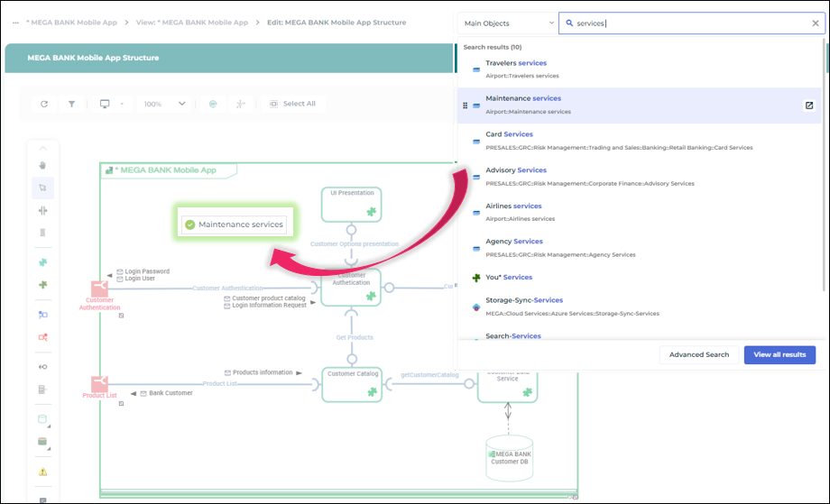The image size is (830, 504).
Task: Open the Main Objects dropdown
Action: (507, 23)
